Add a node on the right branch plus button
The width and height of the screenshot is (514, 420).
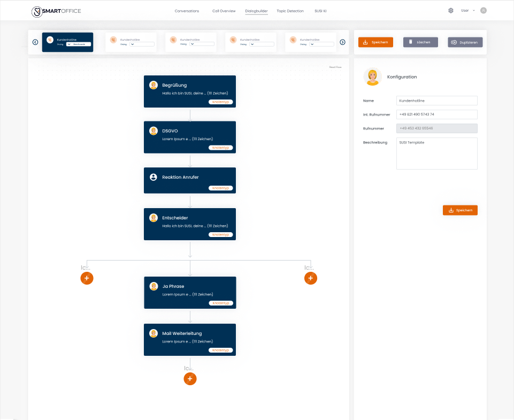(310, 278)
